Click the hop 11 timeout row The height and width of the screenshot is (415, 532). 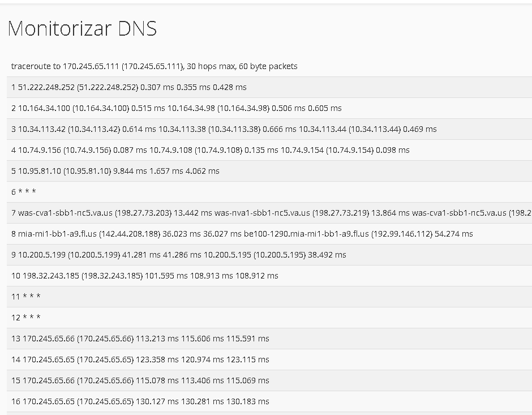click(269, 297)
